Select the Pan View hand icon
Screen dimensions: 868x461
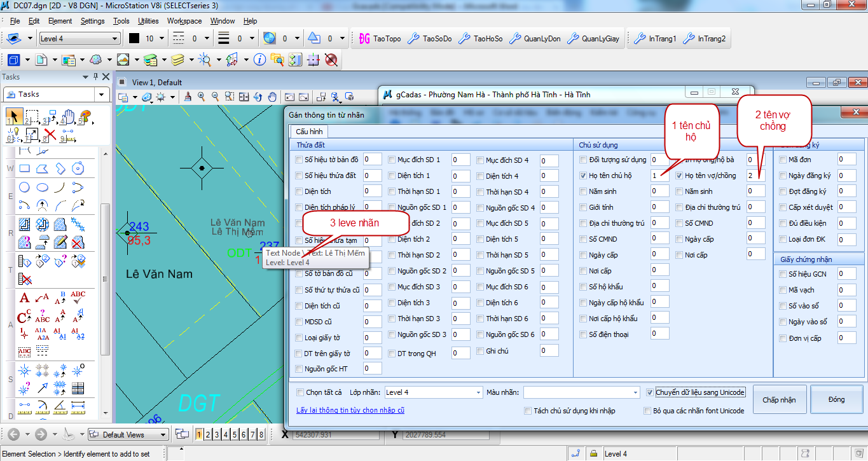(x=272, y=97)
